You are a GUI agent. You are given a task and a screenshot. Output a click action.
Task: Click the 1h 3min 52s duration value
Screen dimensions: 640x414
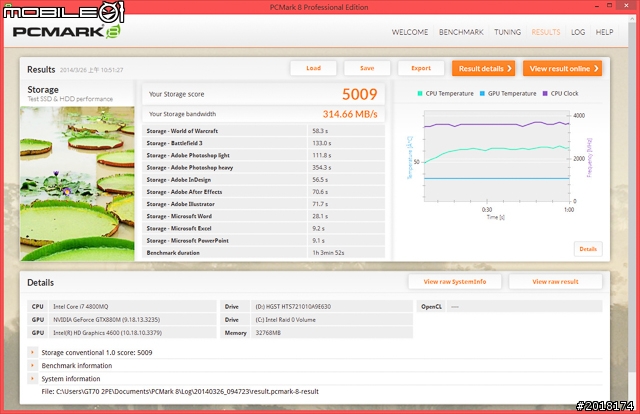(x=328, y=253)
